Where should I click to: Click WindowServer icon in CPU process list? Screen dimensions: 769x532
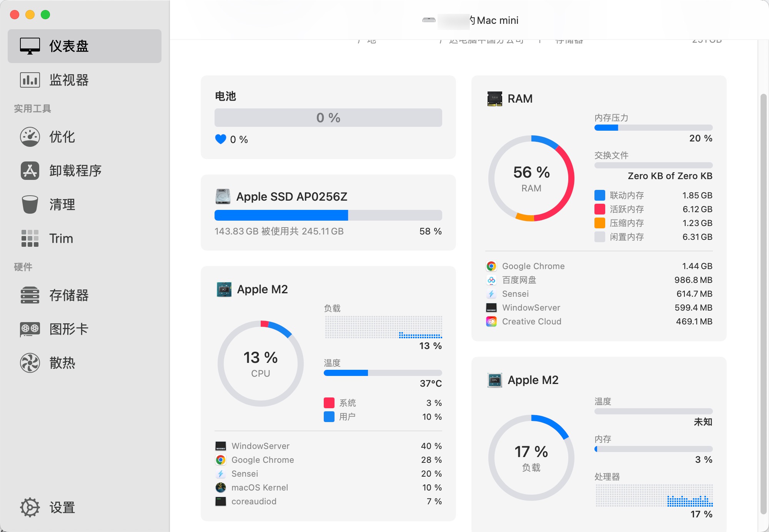click(x=221, y=446)
